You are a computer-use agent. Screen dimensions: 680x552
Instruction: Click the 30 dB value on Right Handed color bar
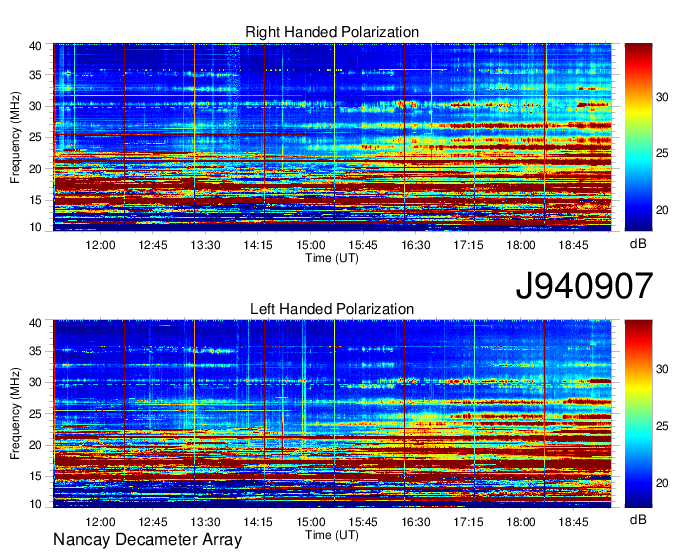point(662,97)
